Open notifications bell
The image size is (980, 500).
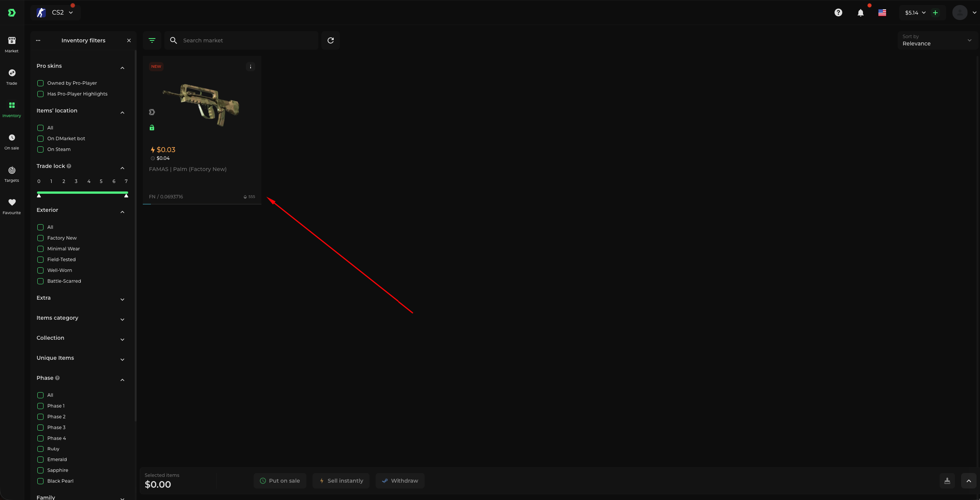[x=861, y=13]
